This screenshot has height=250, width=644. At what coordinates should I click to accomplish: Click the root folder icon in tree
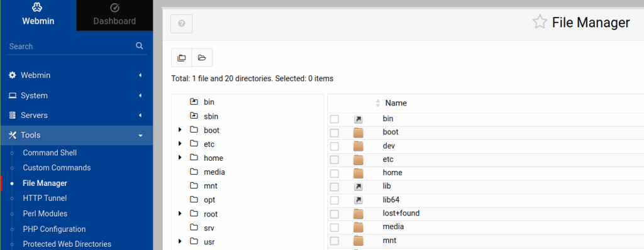pyautogui.click(x=194, y=214)
